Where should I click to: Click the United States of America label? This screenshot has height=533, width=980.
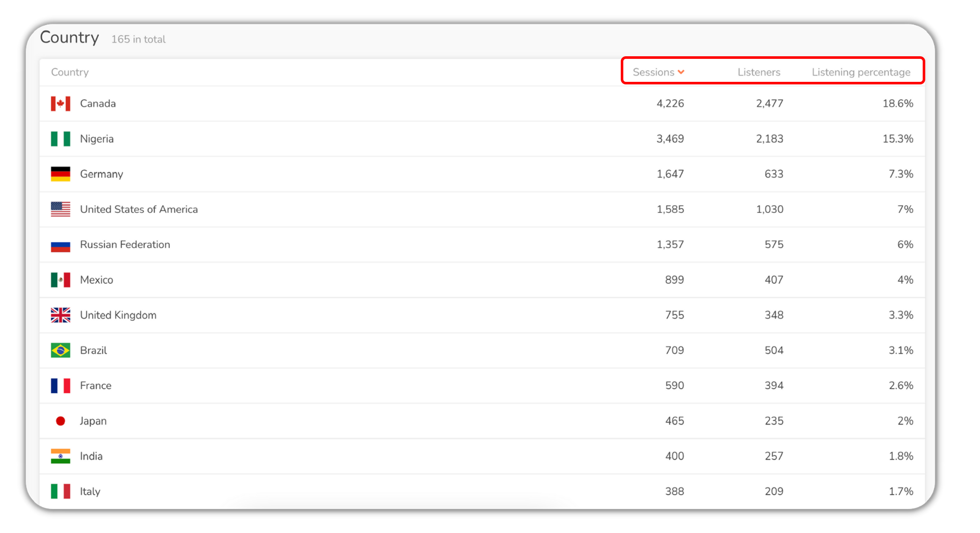[139, 209]
